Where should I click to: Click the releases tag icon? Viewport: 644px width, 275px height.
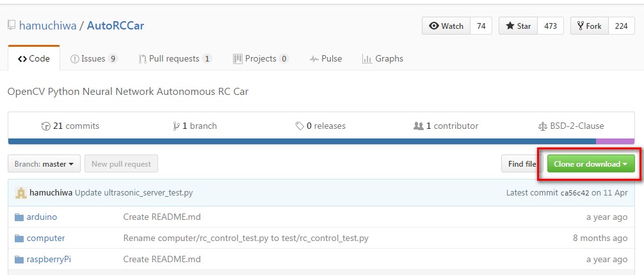pyautogui.click(x=300, y=126)
